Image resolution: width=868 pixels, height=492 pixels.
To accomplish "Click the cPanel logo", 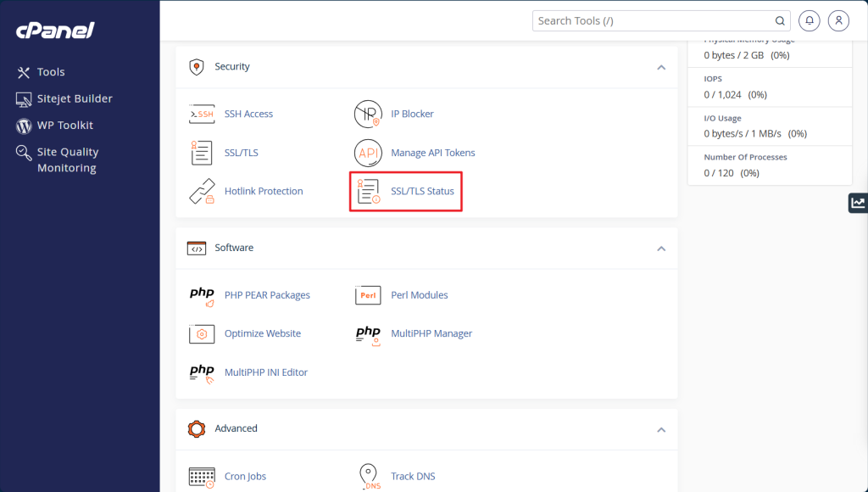I will point(55,30).
